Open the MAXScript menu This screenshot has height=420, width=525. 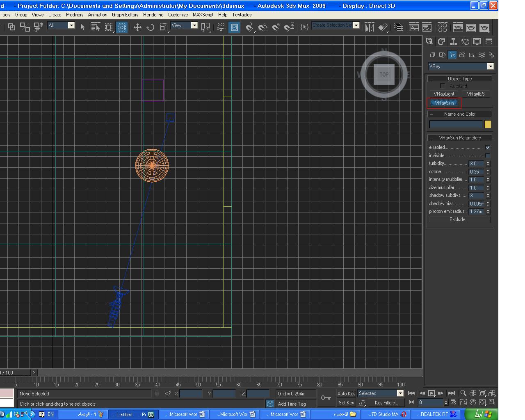(x=203, y=15)
